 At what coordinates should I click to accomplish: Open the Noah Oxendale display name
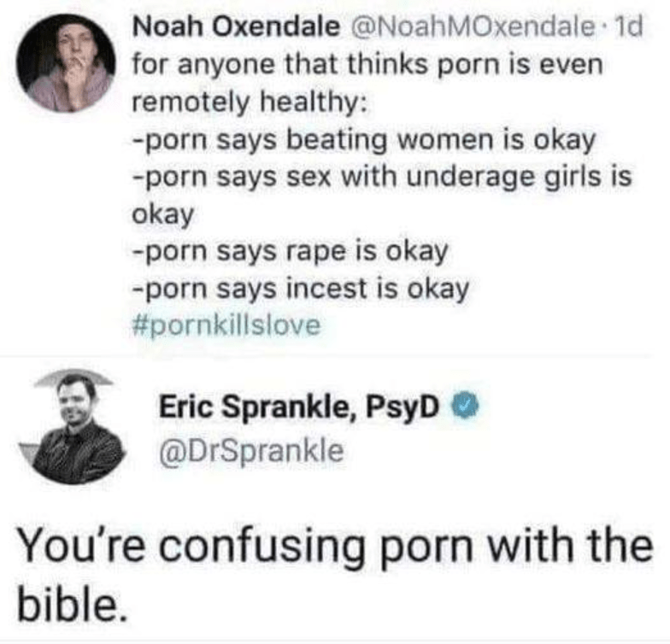click(x=235, y=27)
